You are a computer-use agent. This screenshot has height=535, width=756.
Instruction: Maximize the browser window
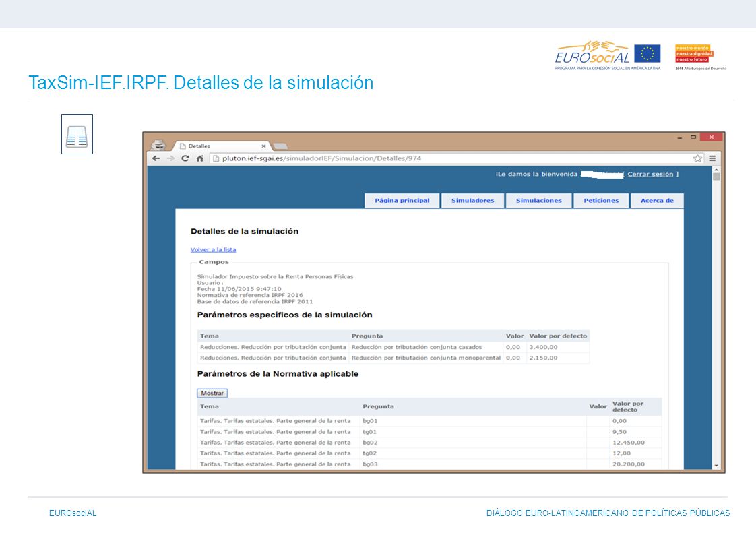tap(693, 137)
